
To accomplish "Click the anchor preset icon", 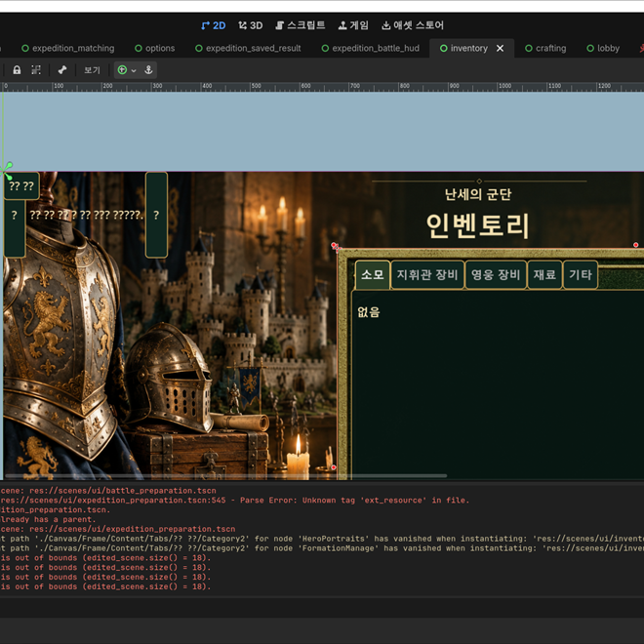I will 148,70.
